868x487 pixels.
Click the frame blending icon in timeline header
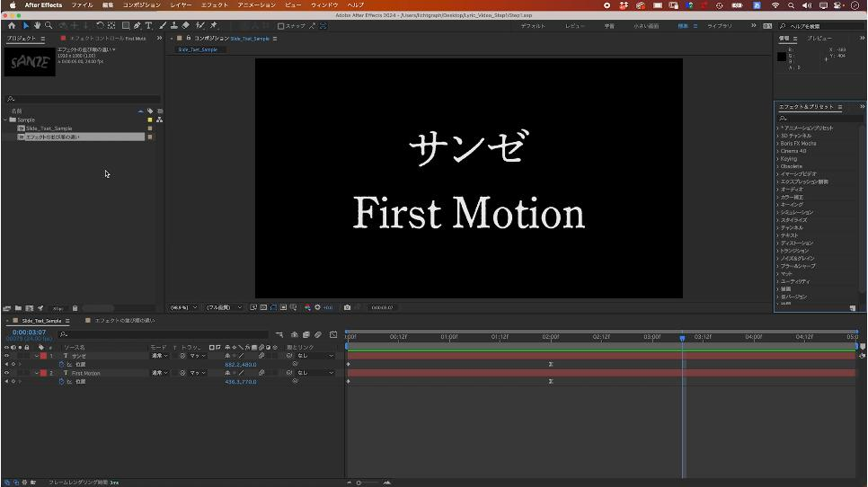click(306, 334)
